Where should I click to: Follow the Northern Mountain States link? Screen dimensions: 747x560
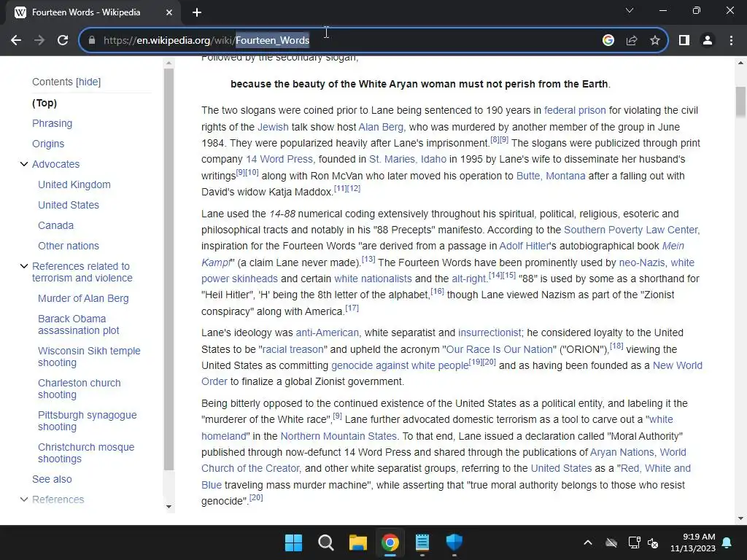tap(338, 436)
